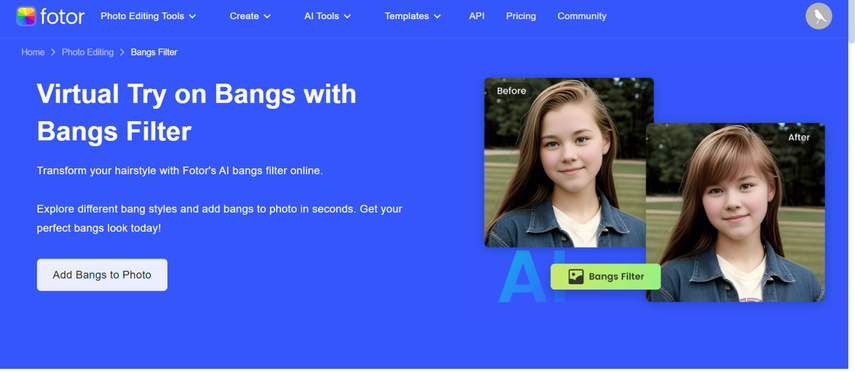
Task: Click the Add Bangs to Photo button
Action: 102,275
